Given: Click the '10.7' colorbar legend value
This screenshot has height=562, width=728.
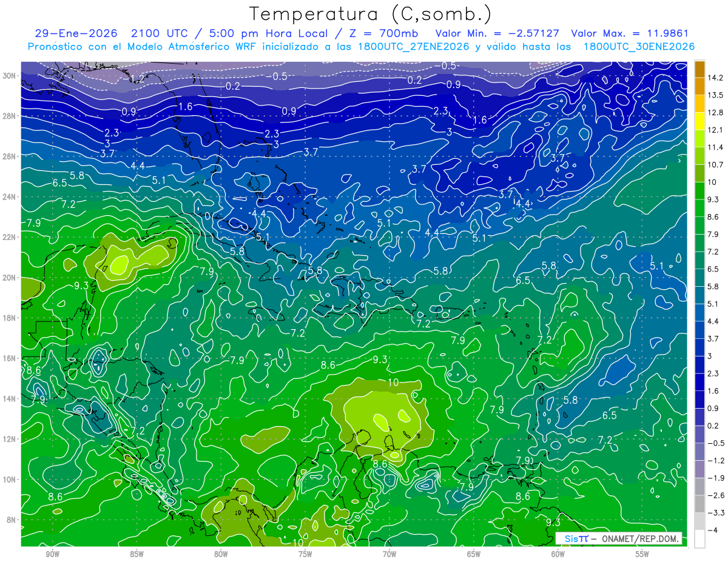Looking at the screenshot, I should pyautogui.click(x=715, y=165).
